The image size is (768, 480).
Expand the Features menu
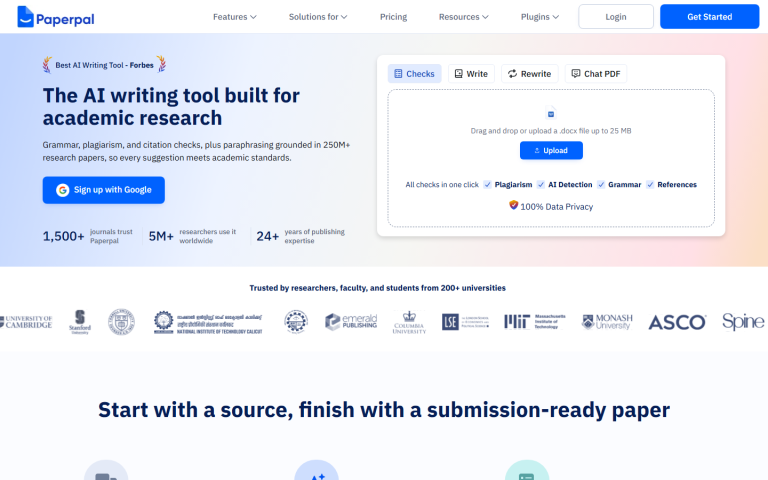click(235, 17)
